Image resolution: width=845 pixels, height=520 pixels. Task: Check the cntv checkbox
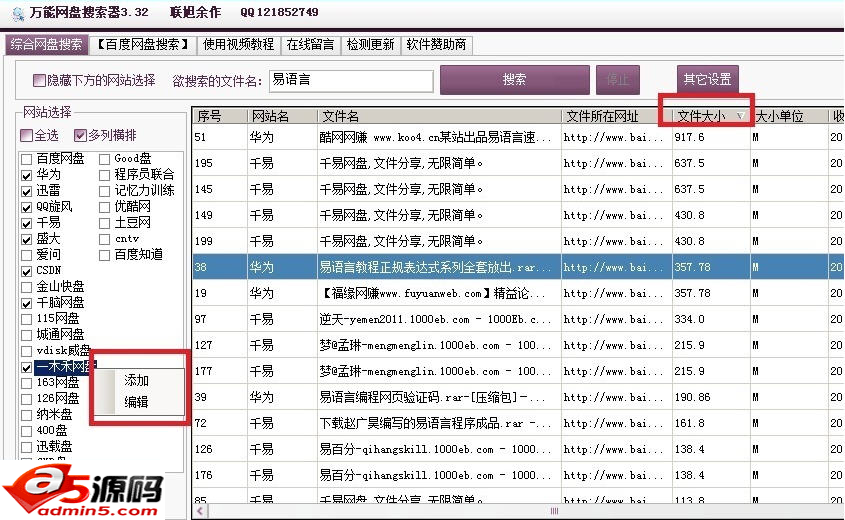pyautogui.click(x=105, y=239)
